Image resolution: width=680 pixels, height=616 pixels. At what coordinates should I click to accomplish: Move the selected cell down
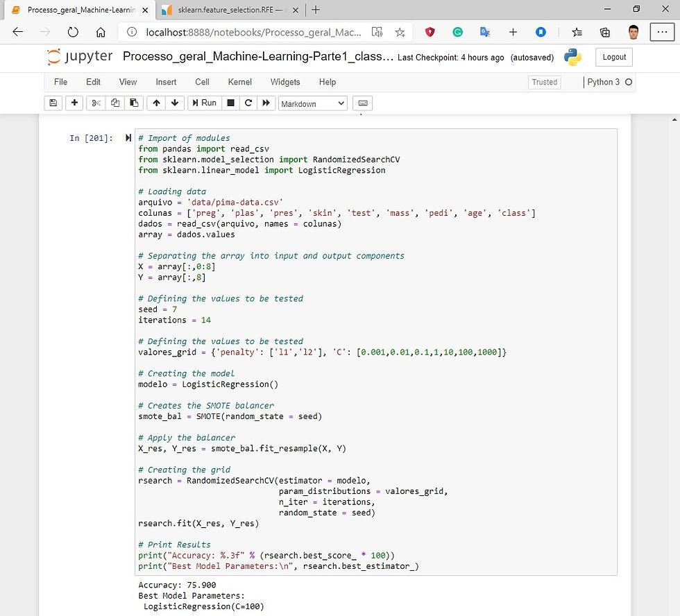point(175,103)
